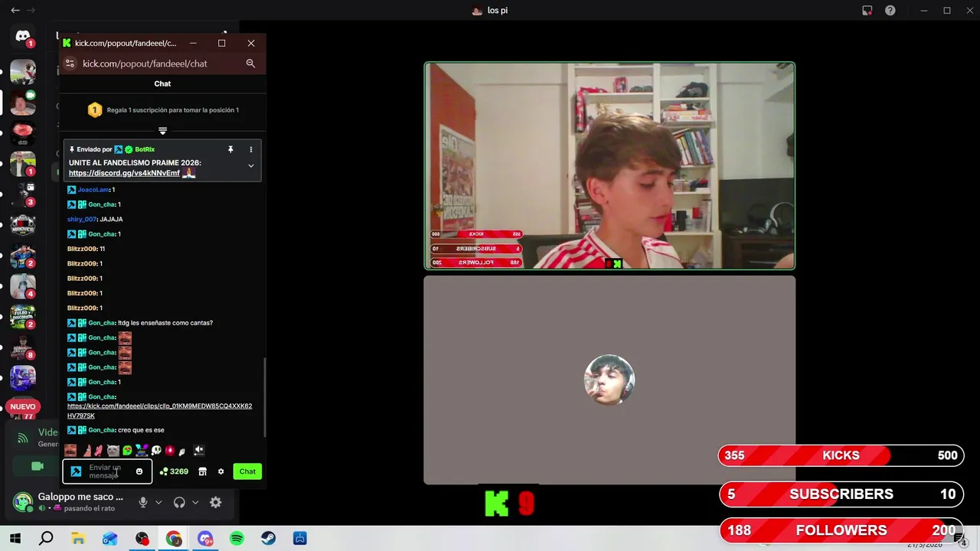Click Gon_cha's message 'creo que es ese'
Viewport: 980px width, 551px height.
[141, 430]
